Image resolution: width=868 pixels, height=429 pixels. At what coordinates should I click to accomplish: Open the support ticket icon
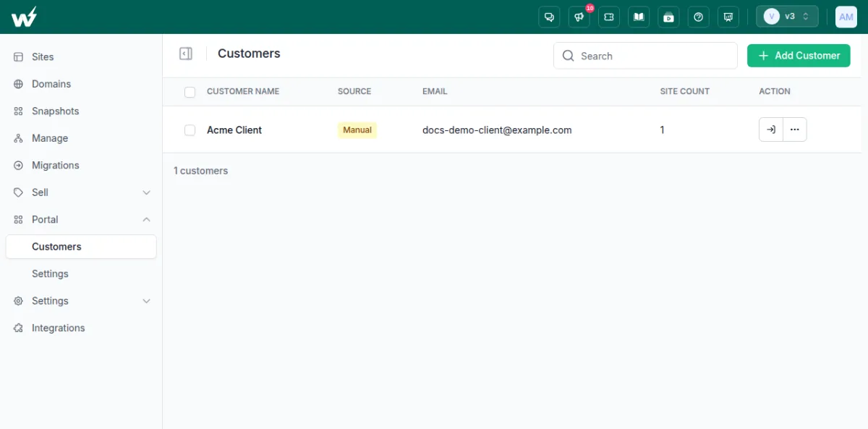(609, 17)
